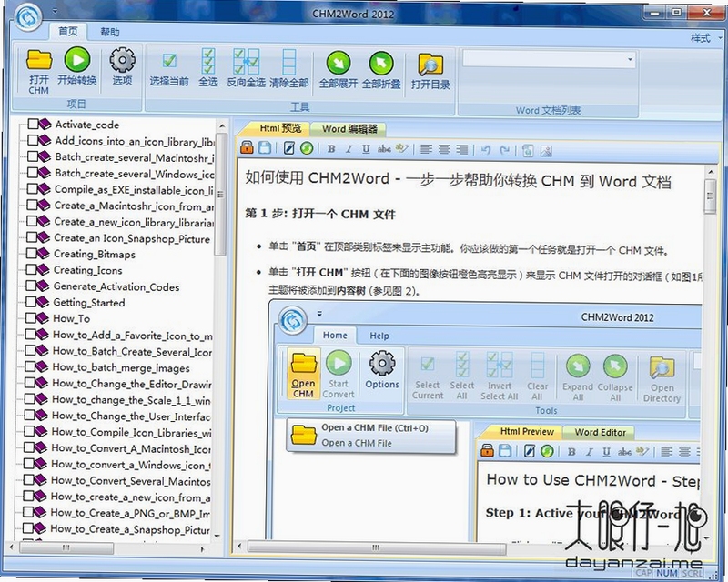The width and height of the screenshot is (728, 582).
Task: Click the topic tree scroll-up arrow
Action: (221, 126)
